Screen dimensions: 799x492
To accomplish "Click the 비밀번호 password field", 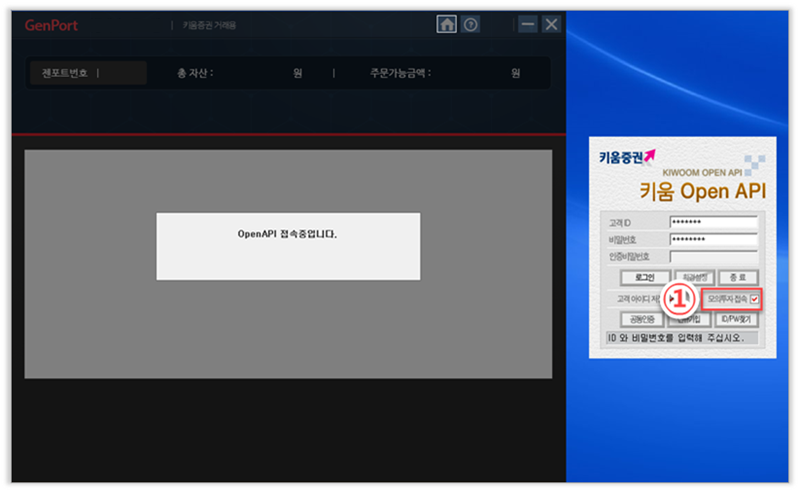I will point(713,239).
